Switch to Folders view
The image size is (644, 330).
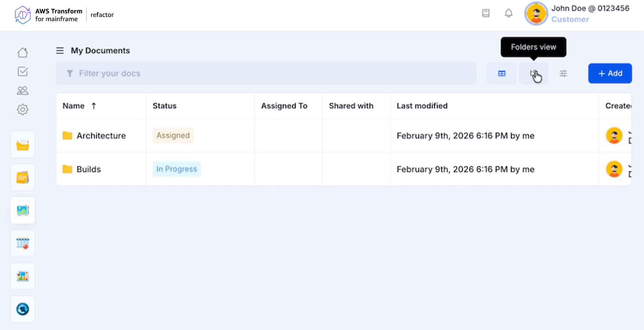pyautogui.click(x=533, y=74)
